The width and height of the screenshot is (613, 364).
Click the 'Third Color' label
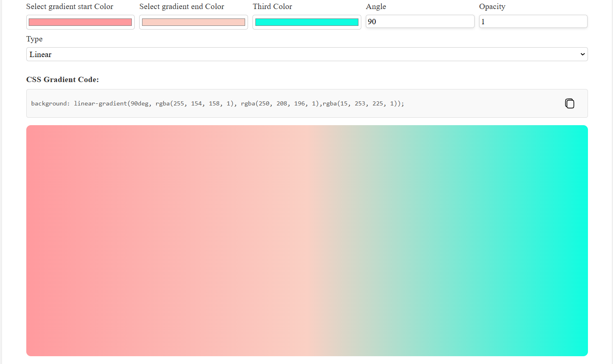[273, 7]
